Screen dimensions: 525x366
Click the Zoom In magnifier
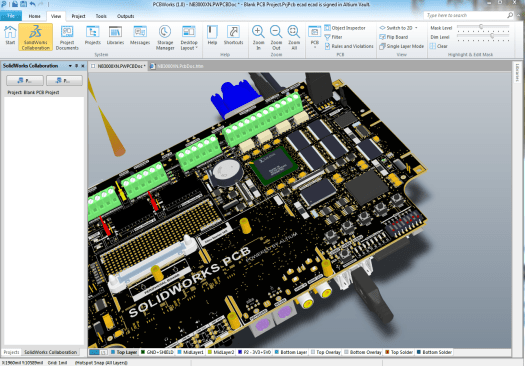(258, 38)
